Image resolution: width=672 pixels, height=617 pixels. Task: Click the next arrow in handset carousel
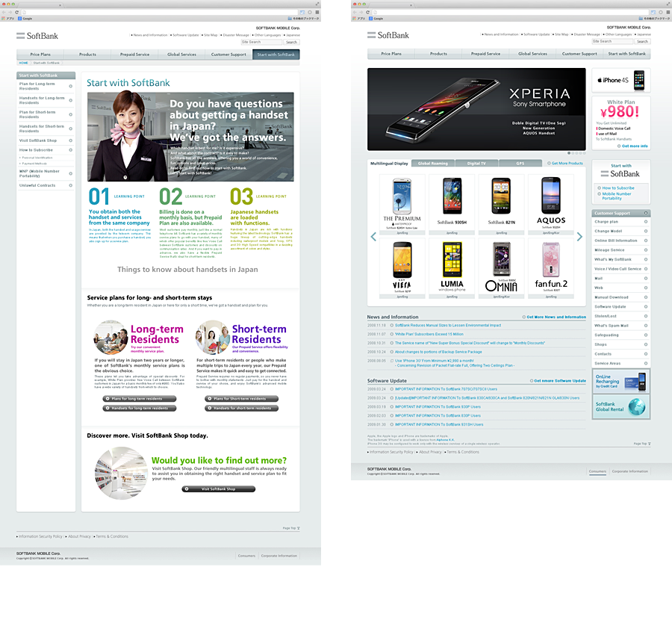point(579,237)
